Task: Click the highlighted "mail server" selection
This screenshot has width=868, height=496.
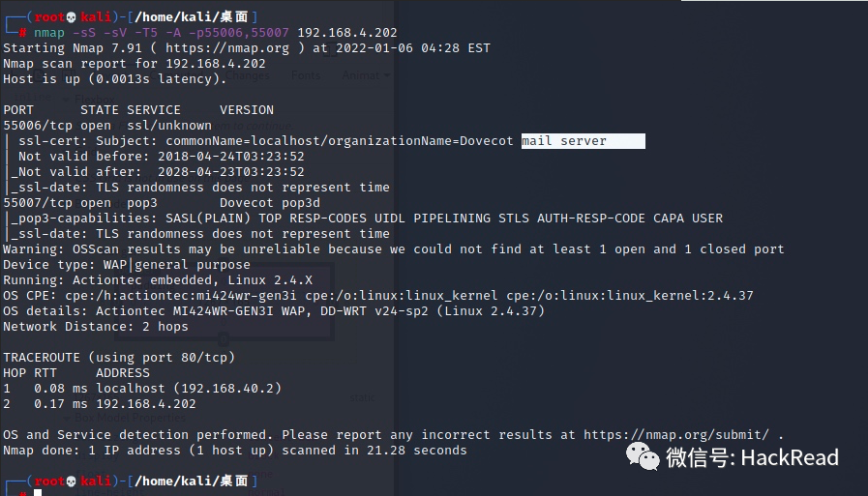Action: coord(583,141)
